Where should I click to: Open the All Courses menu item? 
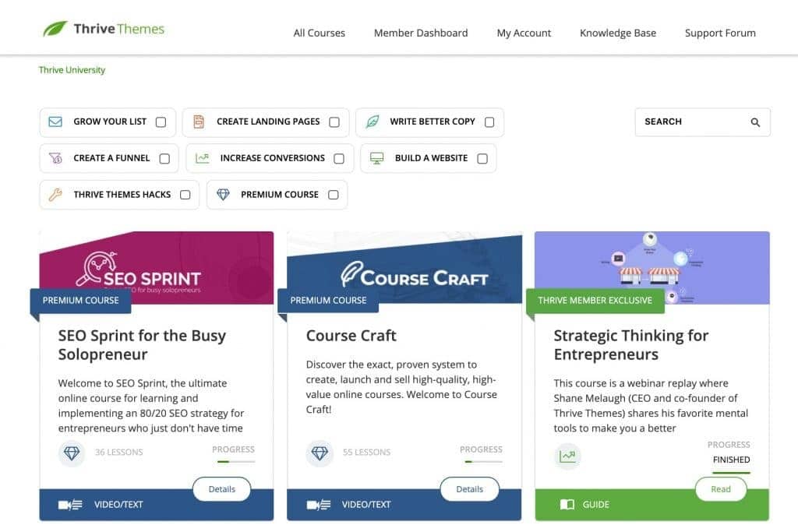[x=319, y=33]
